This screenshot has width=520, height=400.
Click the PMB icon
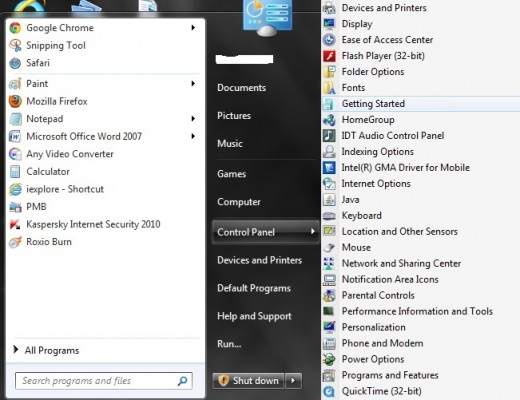(x=15, y=207)
